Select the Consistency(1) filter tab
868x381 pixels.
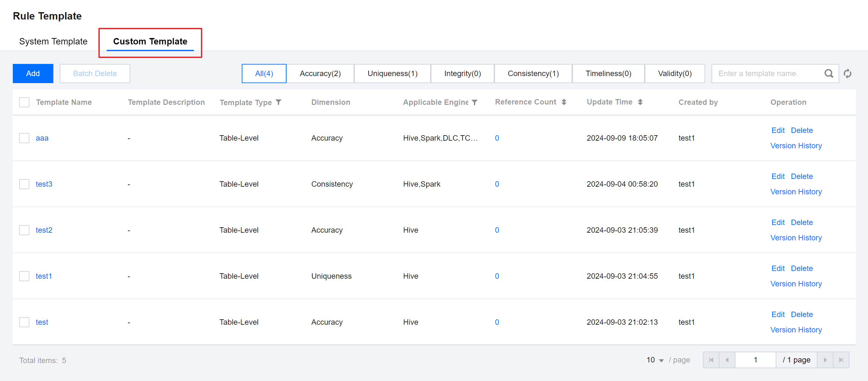pos(533,74)
